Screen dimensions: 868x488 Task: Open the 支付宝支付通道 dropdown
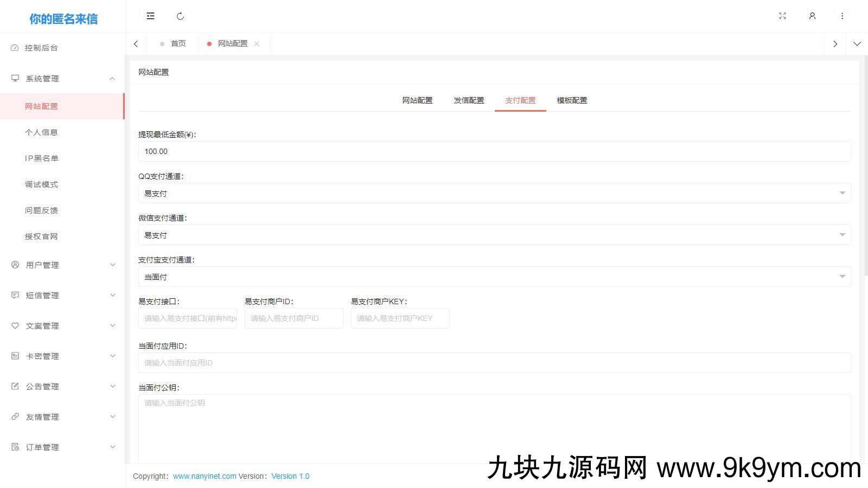click(494, 277)
